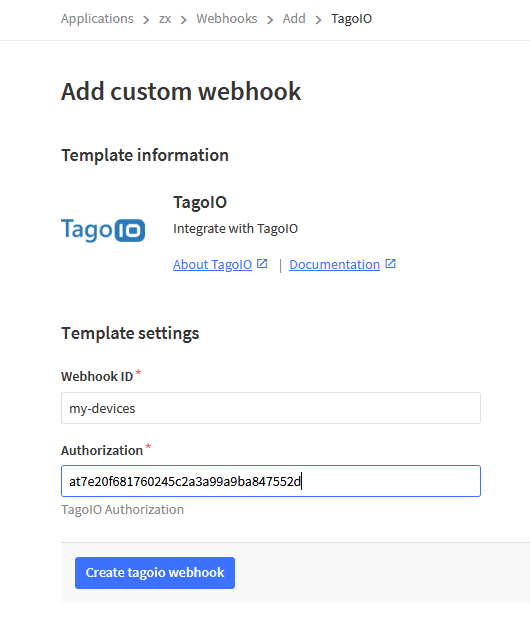Click the Authorization field label
Image resolution: width=530 pixels, height=621 pixels.
pos(102,450)
